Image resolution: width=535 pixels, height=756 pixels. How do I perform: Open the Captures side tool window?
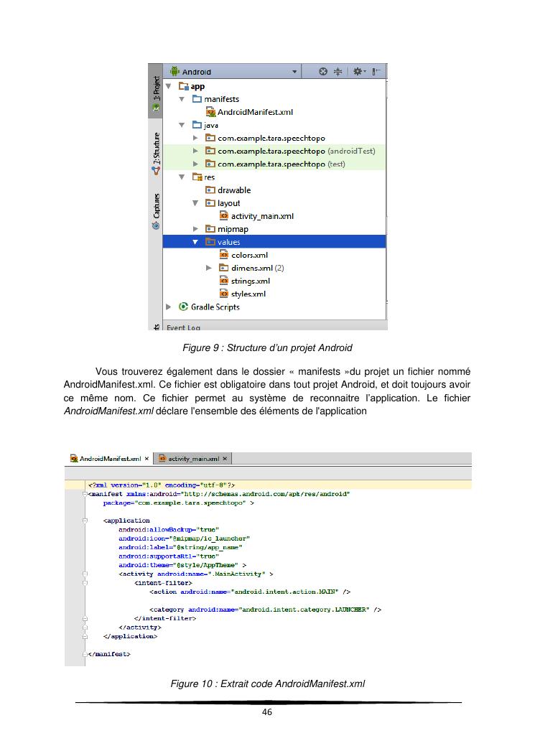click(155, 210)
